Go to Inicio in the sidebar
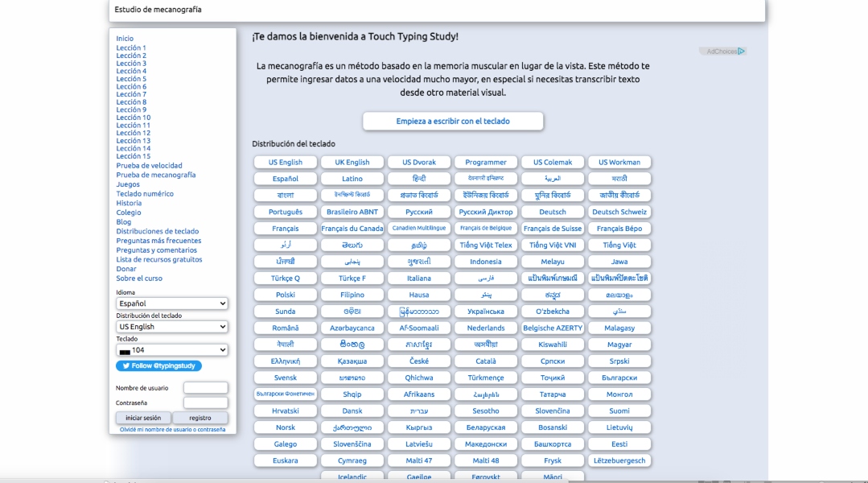Image resolution: width=868 pixels, height=483 pixels. tap(125, 38)
